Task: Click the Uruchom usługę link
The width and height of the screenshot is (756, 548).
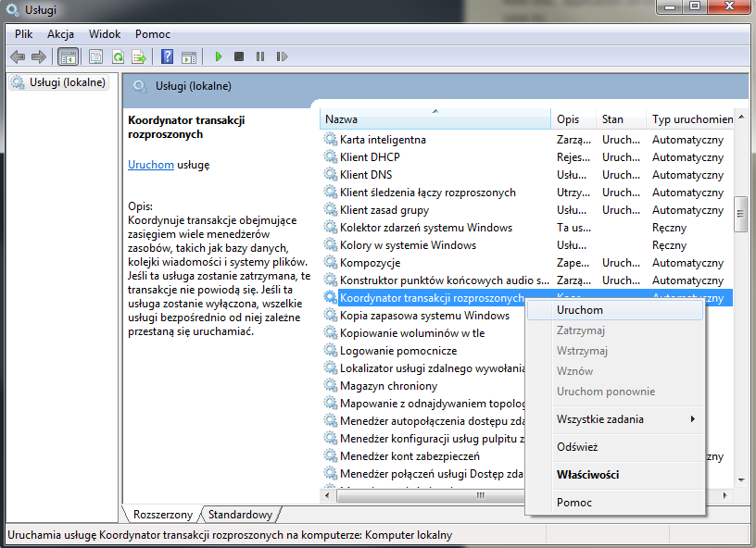Action: tap(151, 165)
